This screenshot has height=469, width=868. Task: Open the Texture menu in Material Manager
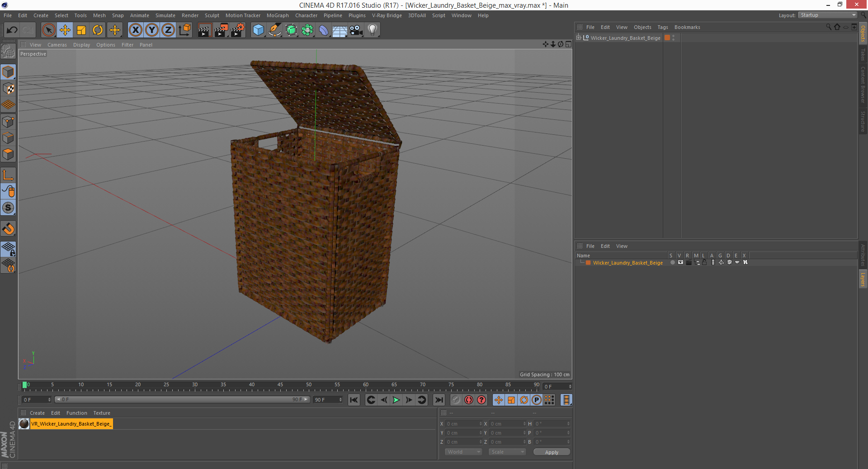tap(102, 413)
